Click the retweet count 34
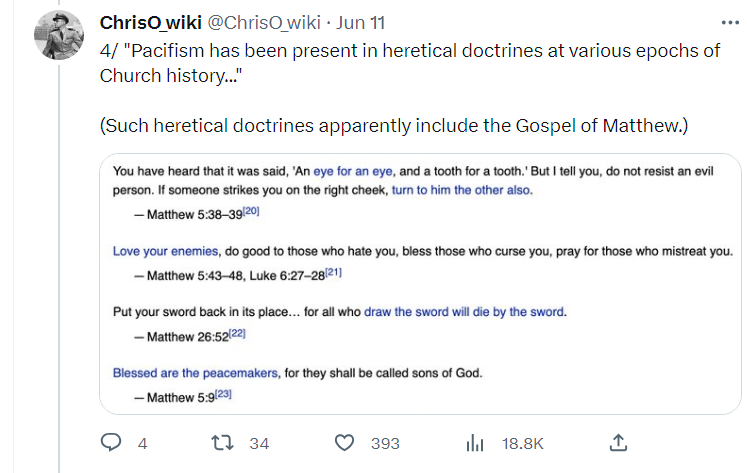The image size is (747, 473). [x=259, y=443]
